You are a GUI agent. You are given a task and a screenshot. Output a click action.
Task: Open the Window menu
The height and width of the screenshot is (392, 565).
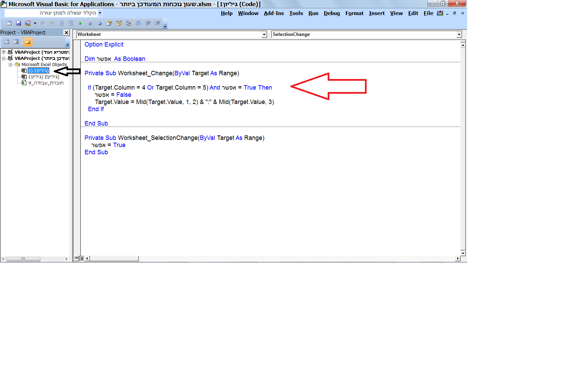point(248,13)
